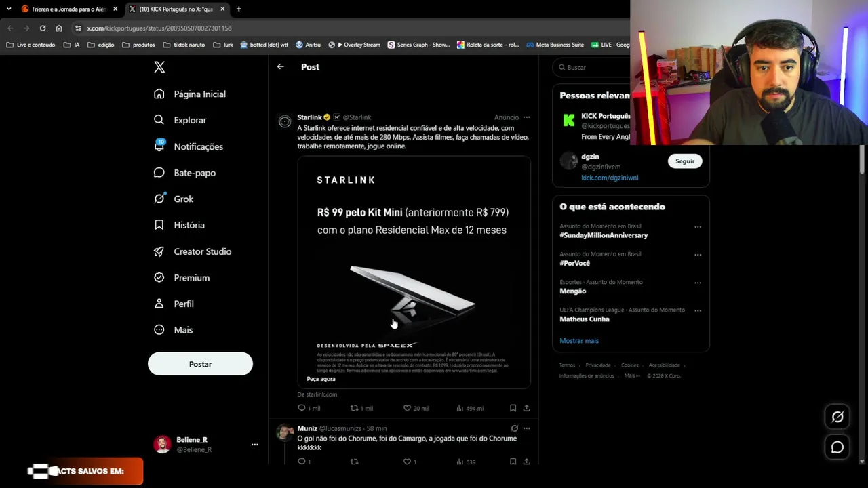The image size is (868, 488).
Task: Close the KICK Português X tab
Action: click(x=222, y=9)
